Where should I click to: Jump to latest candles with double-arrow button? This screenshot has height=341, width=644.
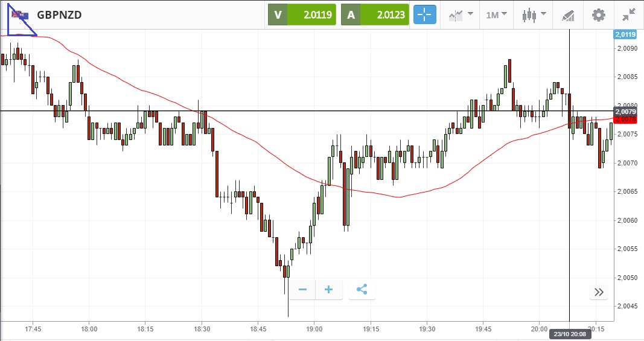click(599, 292)
